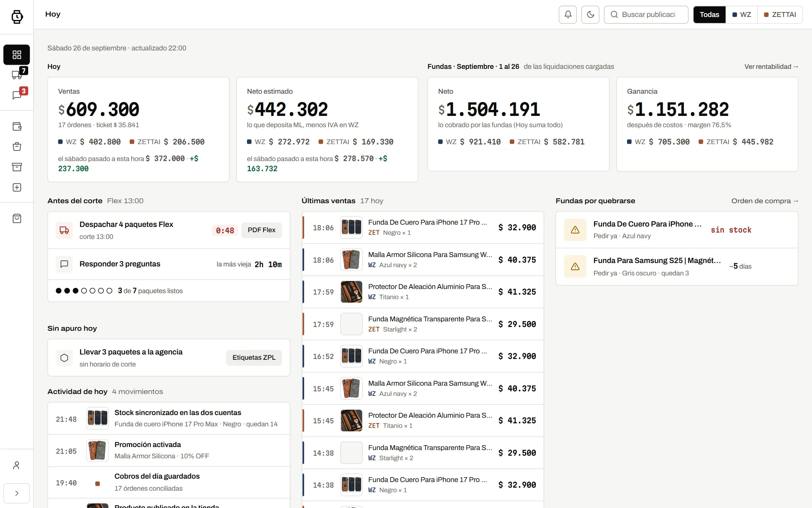812x508 pixels.
Task: Click the Buscar publicaci search field
Action: coord(646,15)
